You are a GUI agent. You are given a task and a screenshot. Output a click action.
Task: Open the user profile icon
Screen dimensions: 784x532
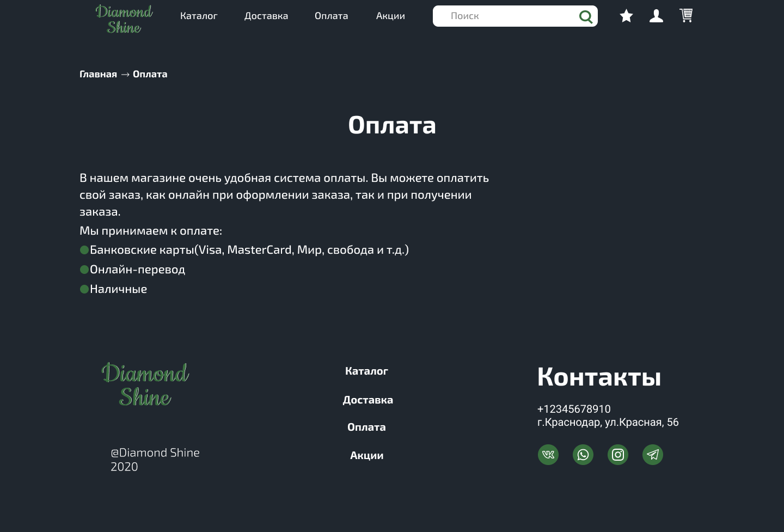point(657,16)
